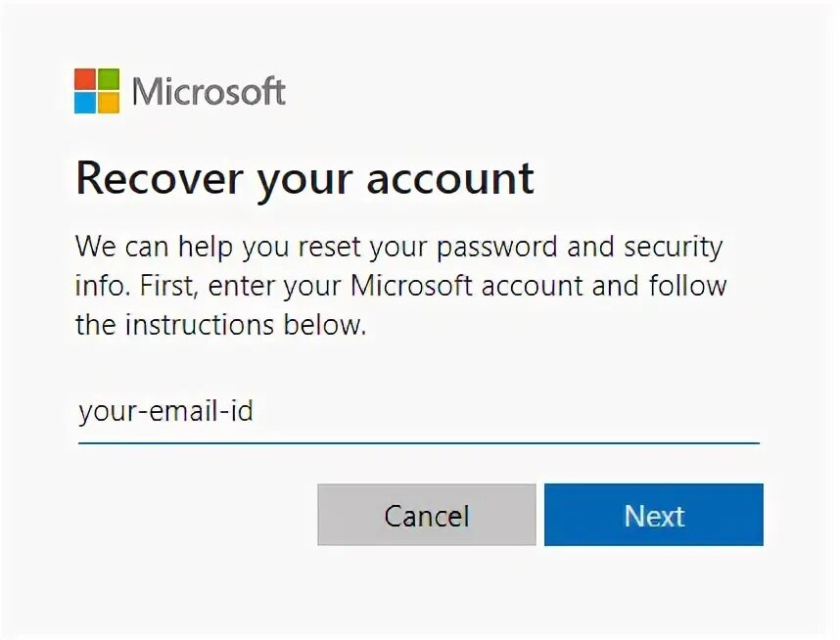Click the word security in description
The image size is (840, 640).
point(674,246)
